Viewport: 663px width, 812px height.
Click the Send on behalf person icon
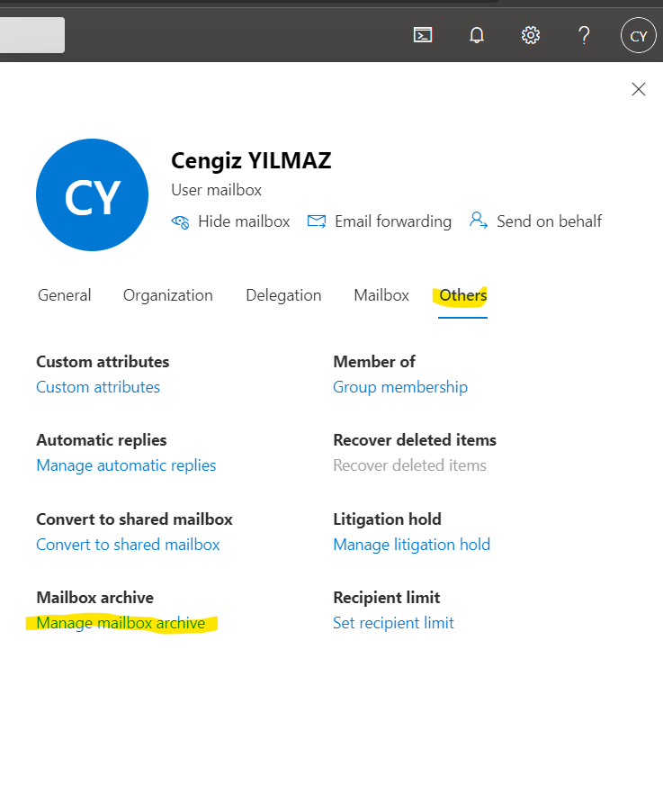pyautogui.click(x=479, y=221)
